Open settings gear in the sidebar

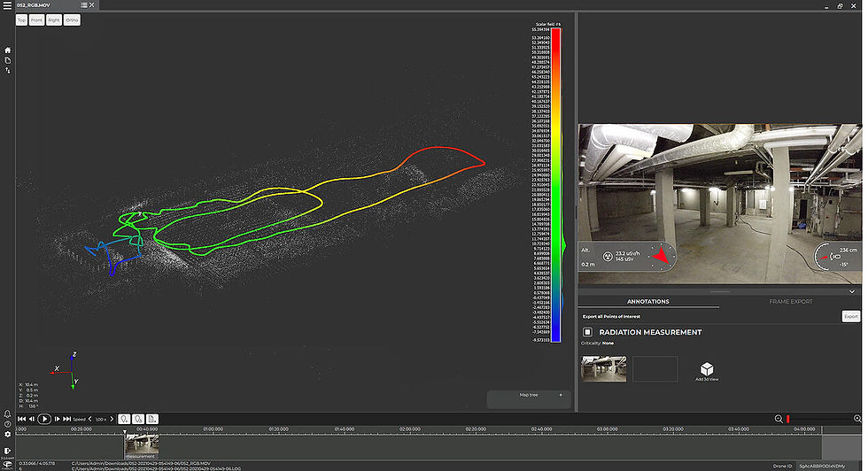(8, 435)
